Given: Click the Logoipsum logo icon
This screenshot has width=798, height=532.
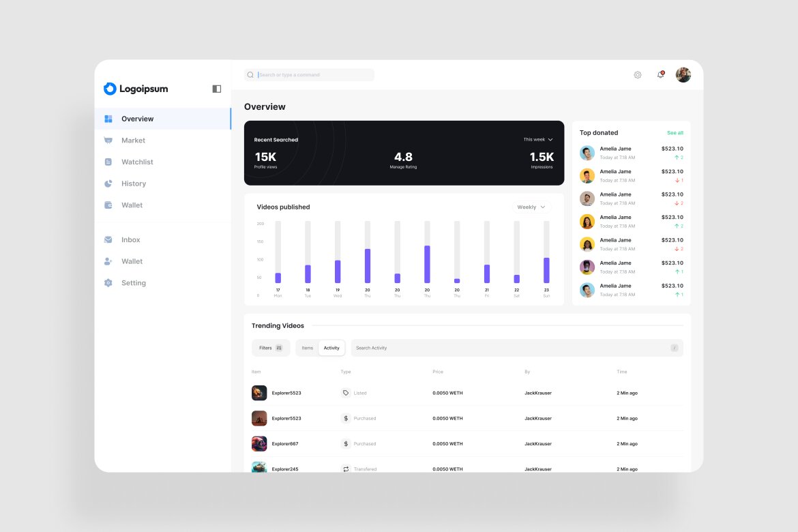Looking at the screenshot, I should (110, 89).
